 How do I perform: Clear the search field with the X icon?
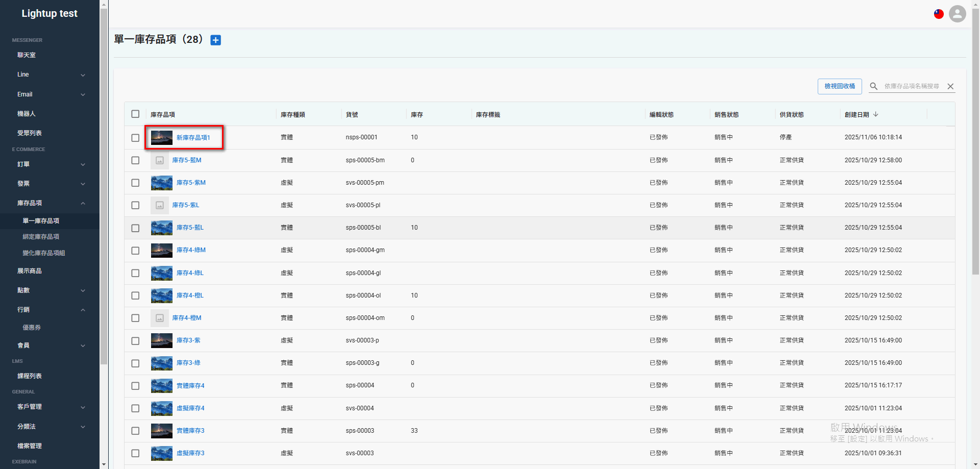pyautogui.click(x=950, y=86)
